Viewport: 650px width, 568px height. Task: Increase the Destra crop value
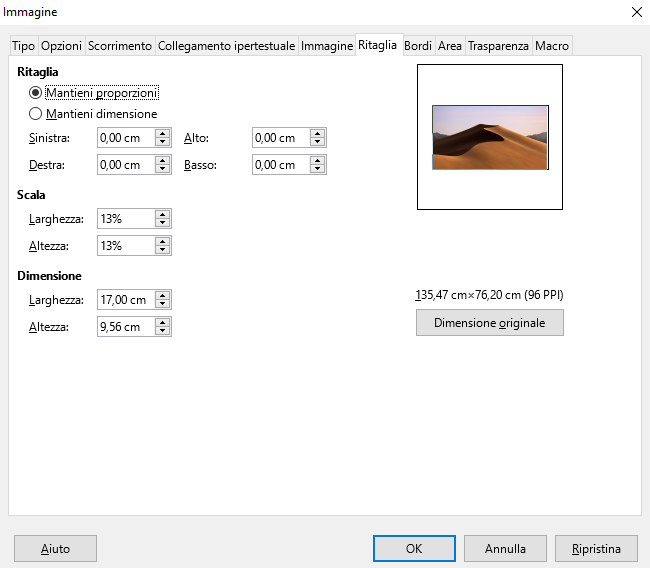tap(162, 160)
